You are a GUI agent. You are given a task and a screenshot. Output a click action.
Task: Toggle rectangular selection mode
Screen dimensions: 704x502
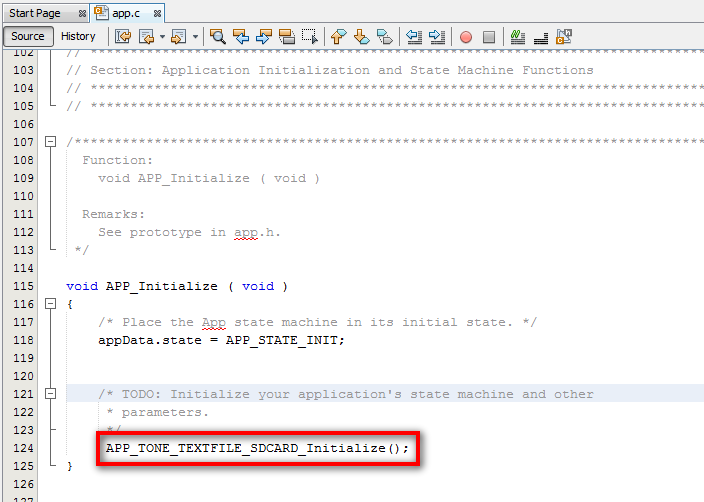click(310, 37)
